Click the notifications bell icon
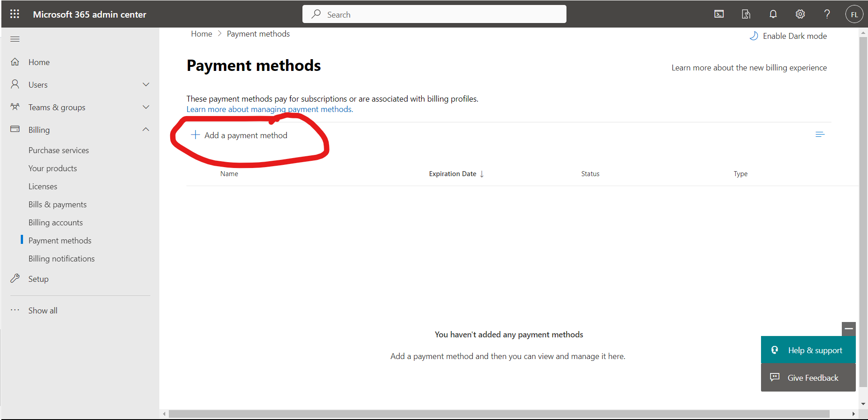The width and height of the screenshot is (868, 420). (773, 14)
